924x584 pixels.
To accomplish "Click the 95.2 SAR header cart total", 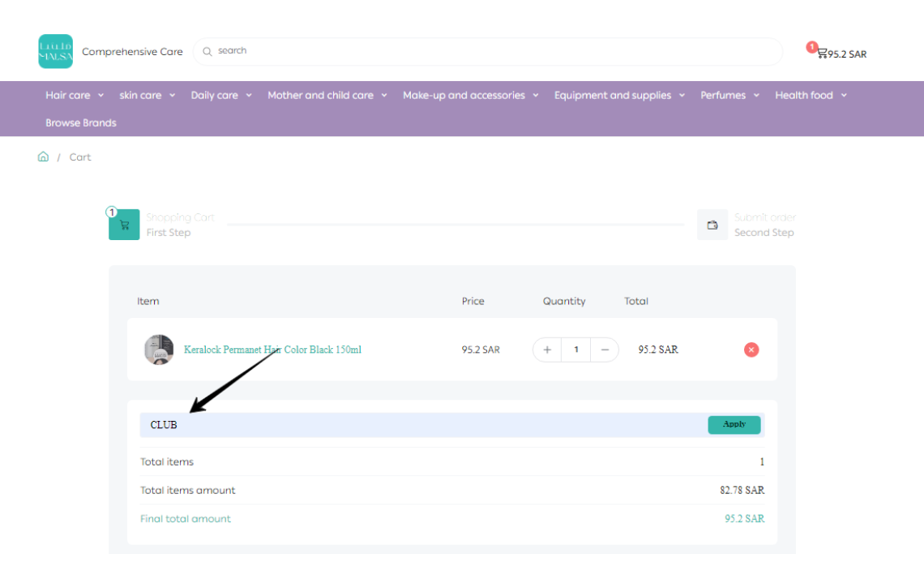I will click(847, 54).
